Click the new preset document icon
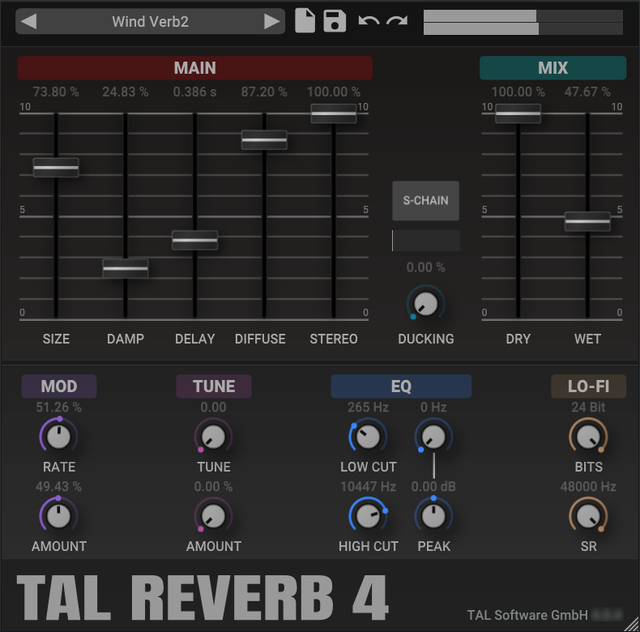 click(x=305, y=21)
